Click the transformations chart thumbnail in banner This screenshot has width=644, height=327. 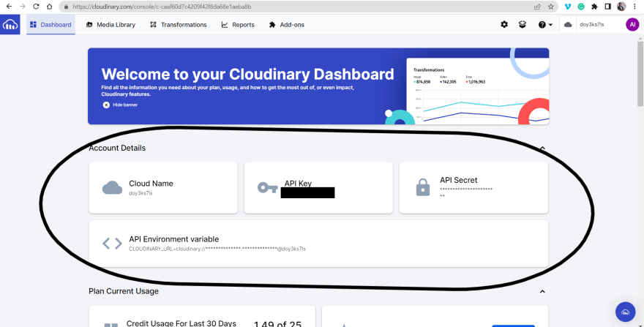[x=478, y=91]
